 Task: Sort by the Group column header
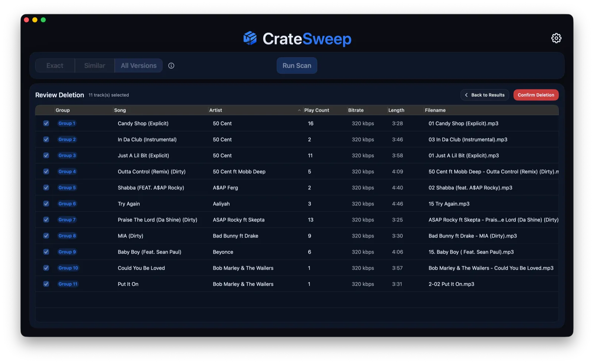coord(63,110)
